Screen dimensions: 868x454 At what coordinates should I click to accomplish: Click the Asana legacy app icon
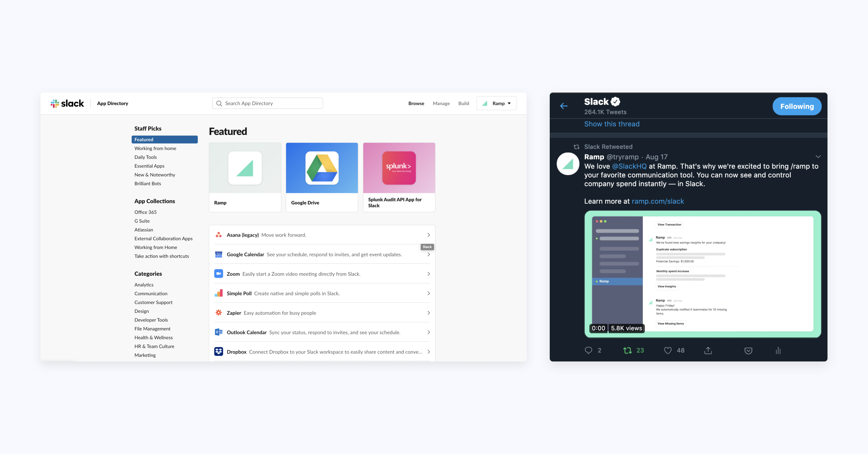(218, 234)
